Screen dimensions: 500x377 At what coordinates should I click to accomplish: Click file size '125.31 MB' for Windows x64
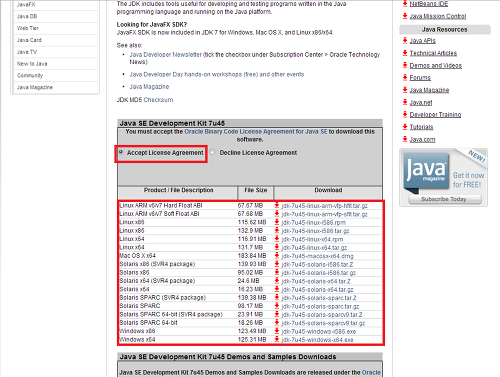pos(252,339)
